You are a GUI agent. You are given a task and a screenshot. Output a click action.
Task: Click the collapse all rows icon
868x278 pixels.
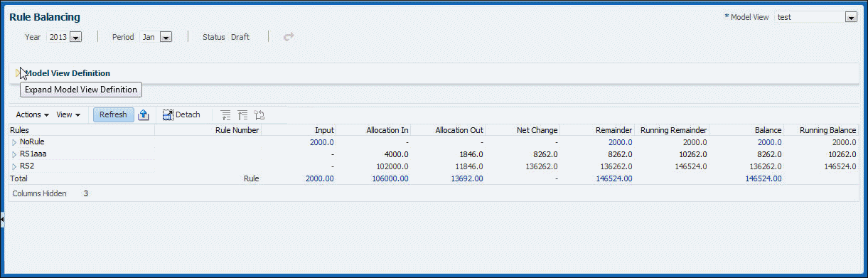pyautogui.click(x=242, y=114)
